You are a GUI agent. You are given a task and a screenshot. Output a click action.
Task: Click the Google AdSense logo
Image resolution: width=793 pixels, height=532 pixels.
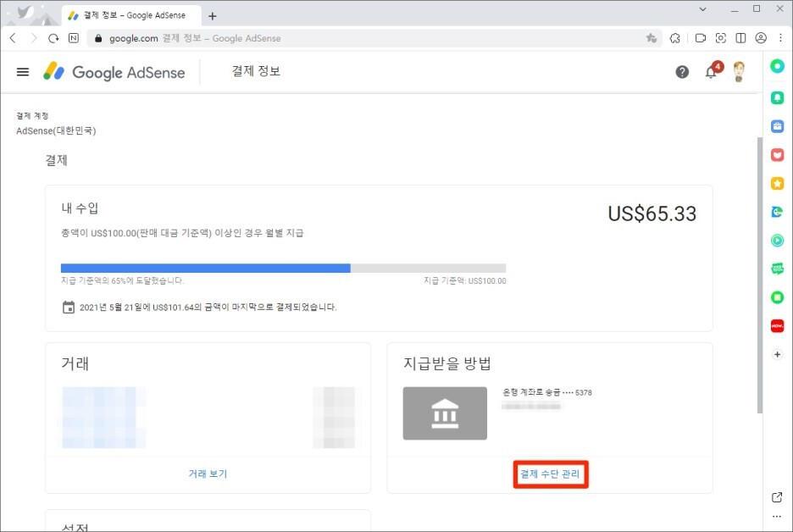114,72
